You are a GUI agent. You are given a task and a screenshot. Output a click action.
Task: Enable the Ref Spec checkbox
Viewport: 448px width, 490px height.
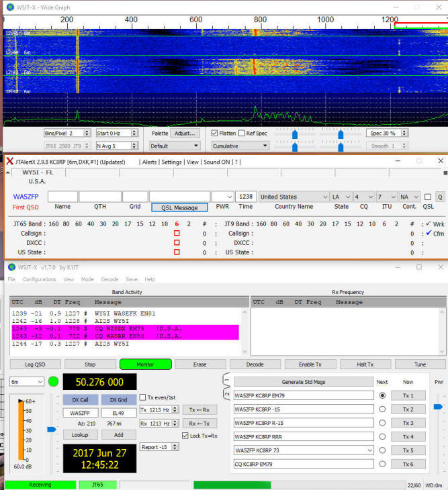click(x=241, y=133)
